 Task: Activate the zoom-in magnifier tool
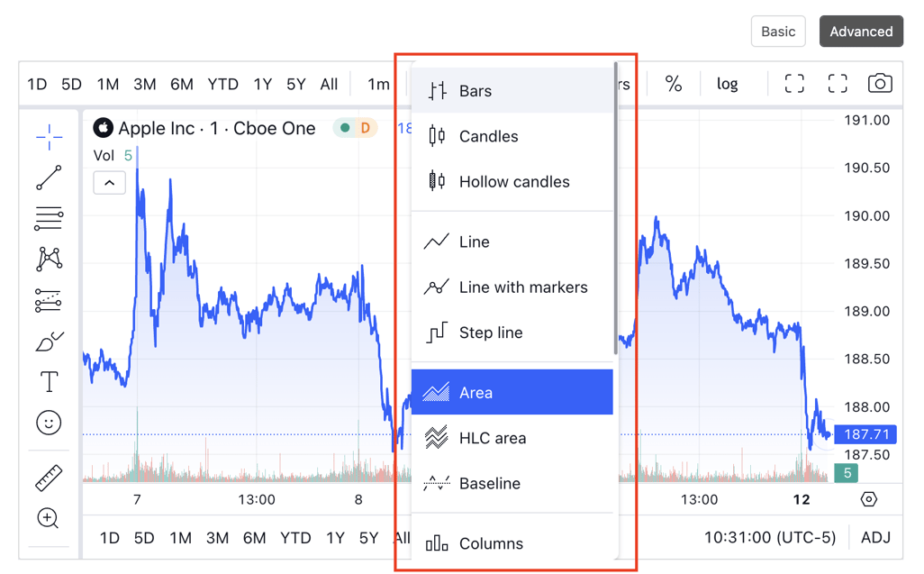coord(49,518)
